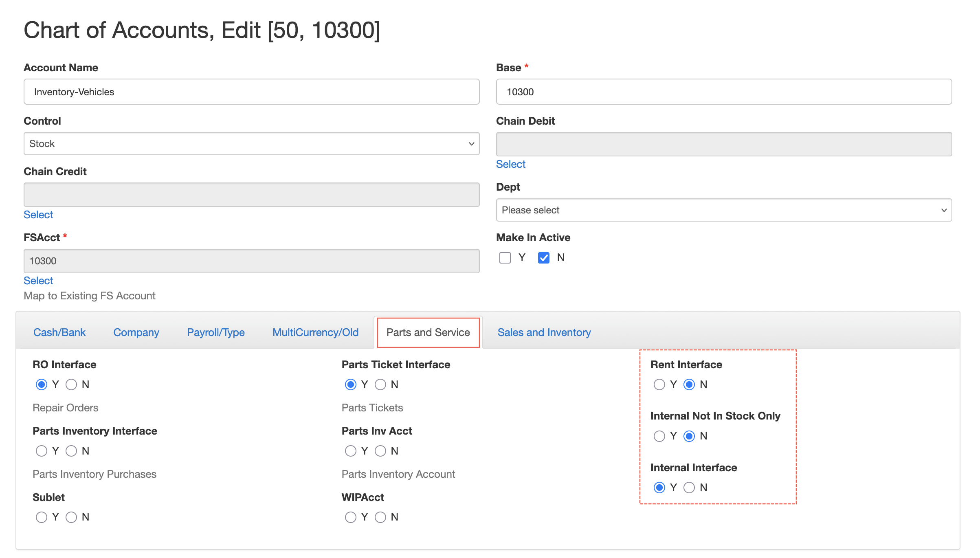This screenshot has width=980, height=558.
Task: Choose Y for Parts Inventory Interface
Action: (x=42, y=451)
